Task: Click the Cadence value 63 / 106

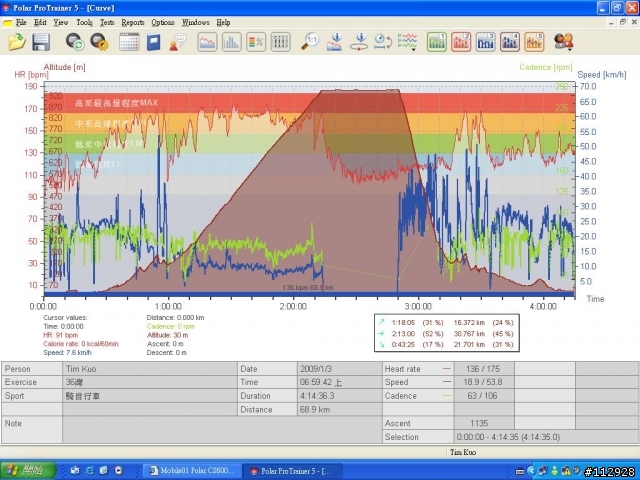Action: click(484, 396)
